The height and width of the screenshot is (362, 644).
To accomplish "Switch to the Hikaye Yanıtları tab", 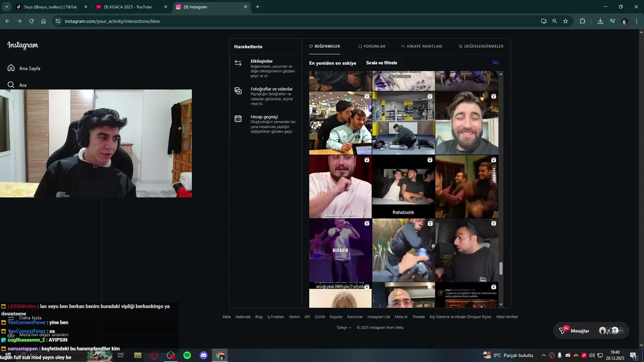I will tap(422, 46).
